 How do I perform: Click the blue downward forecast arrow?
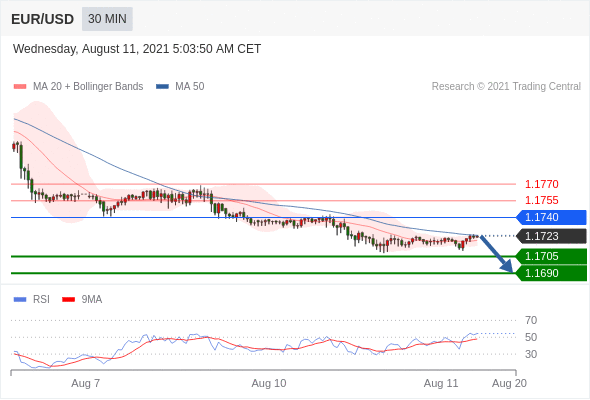click(x=496, y=254)
